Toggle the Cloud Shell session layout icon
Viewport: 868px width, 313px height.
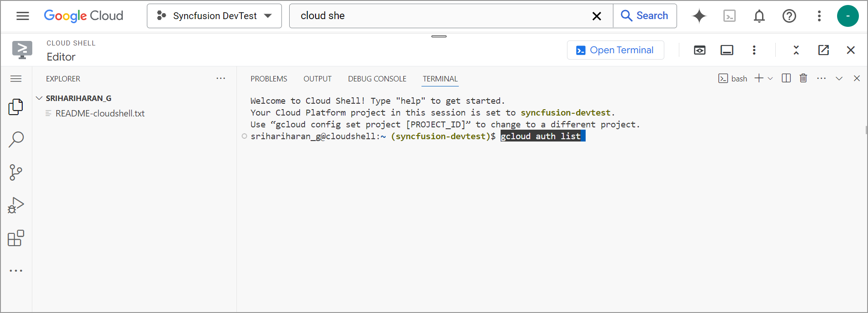(x=727, y=50)
